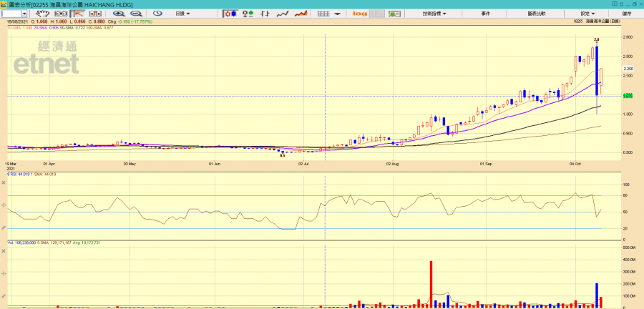Image resolution: width=644 pixels, height=309 pixels.
Task: Close the RSI indicator panel
Action: (x=4, y=182)
